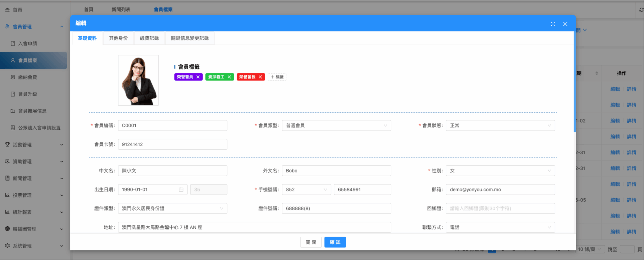Remove the green 資深義工 tag
Image resolution: width=644 pixels, height=260 pixels.
point(229,77)
